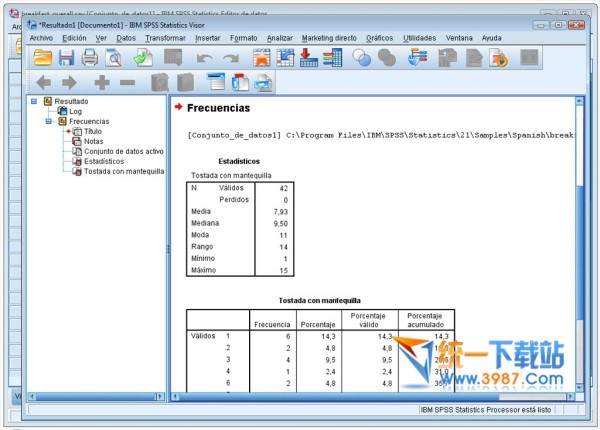Collapse the Resultado root tree node
Screen dimensions: 600x430
[34, 101]
